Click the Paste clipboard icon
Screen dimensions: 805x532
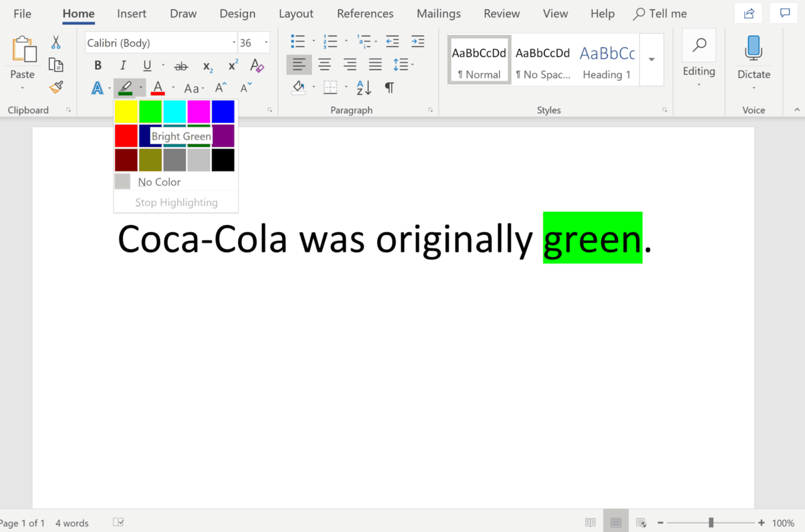click(x=24, y=49)
